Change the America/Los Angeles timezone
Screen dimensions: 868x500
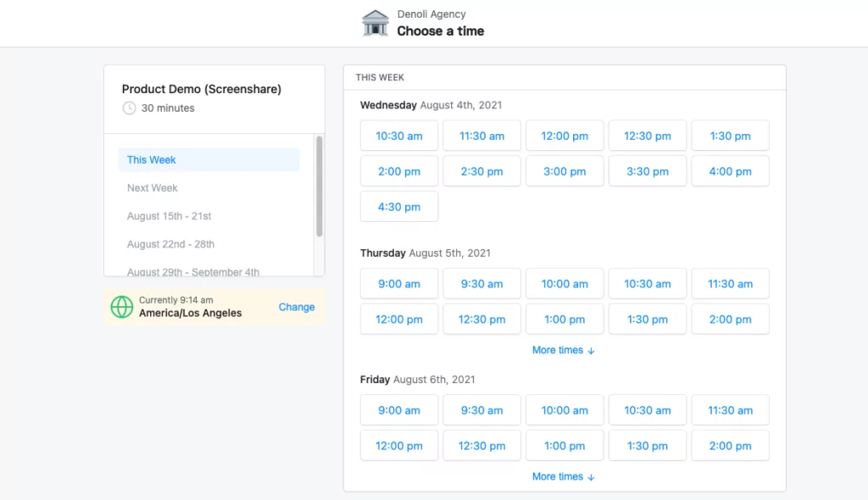click(x=297, y=307)
